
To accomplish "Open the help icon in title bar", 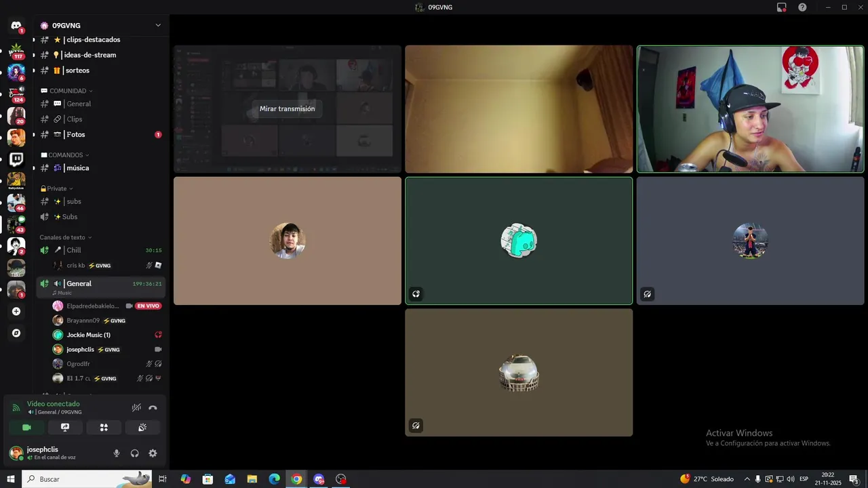I will point(802,7).
